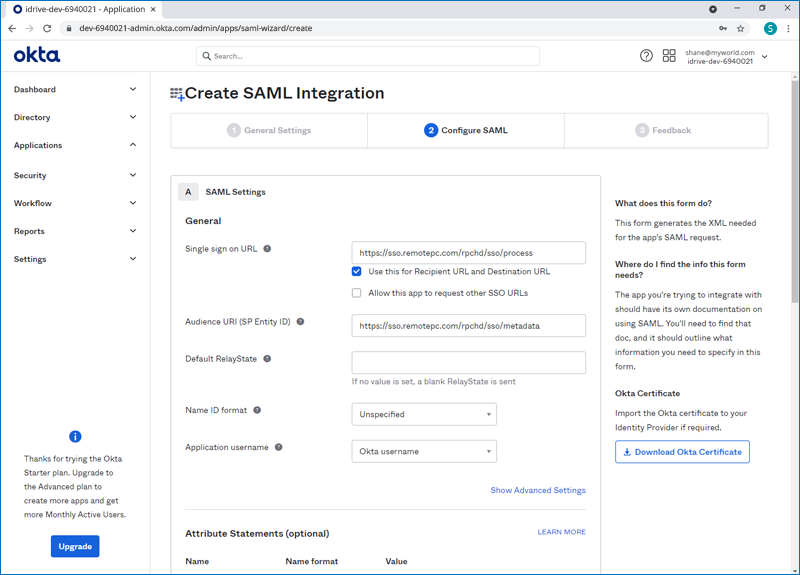Click Audience URI help icon
This screenshot has width=800, height=575.
[x=300, y=322]
